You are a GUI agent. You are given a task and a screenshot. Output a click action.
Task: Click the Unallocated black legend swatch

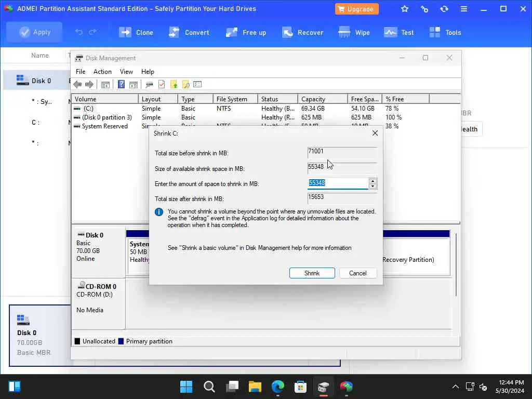(x=77, y=341)
